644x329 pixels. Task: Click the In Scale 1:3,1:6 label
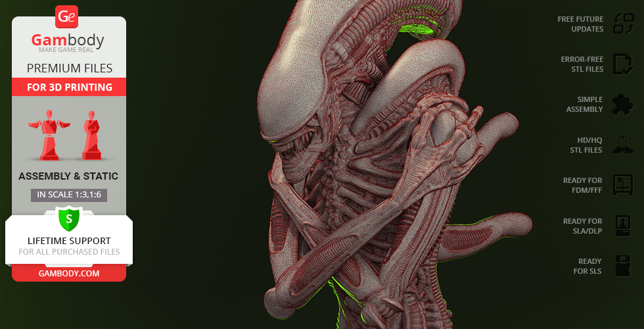tap(68, 195)
